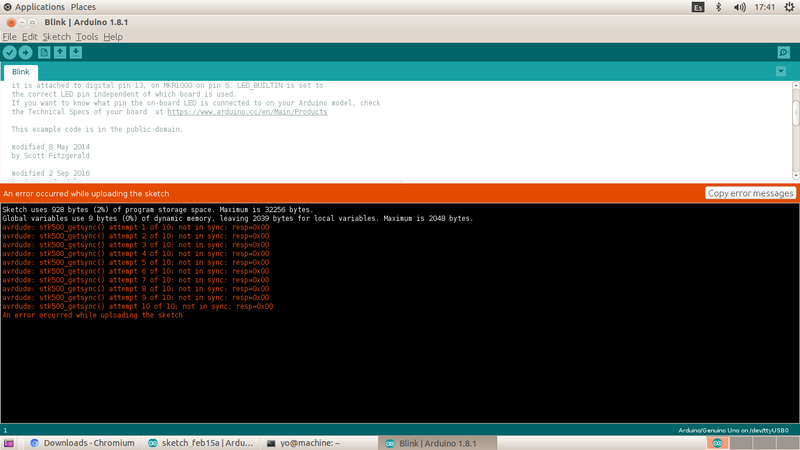Open the Help menu
800x450 pixels.
[x=113, y=37]
